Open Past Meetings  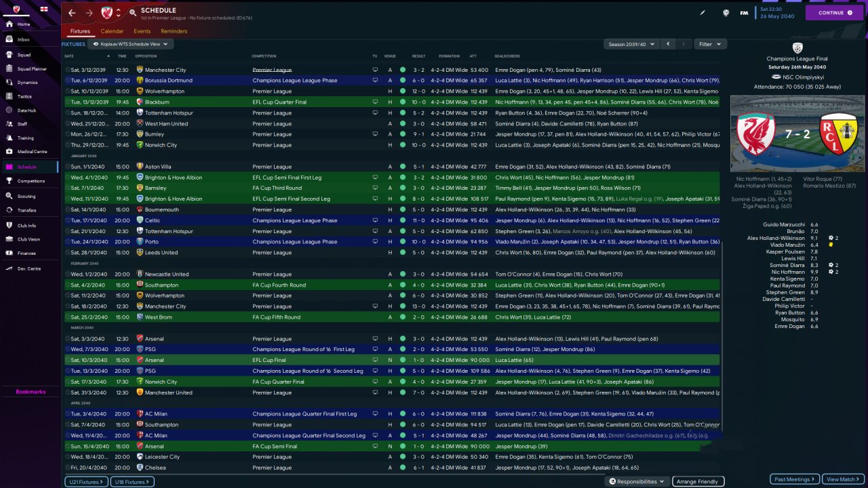pyautogui.click(x=795, y=479)
